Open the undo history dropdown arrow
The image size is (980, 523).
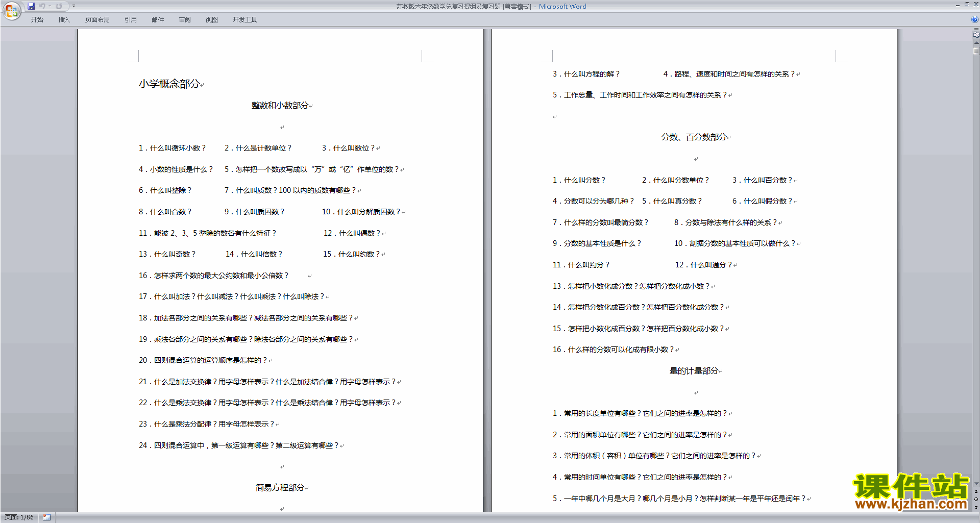point(50,6)
